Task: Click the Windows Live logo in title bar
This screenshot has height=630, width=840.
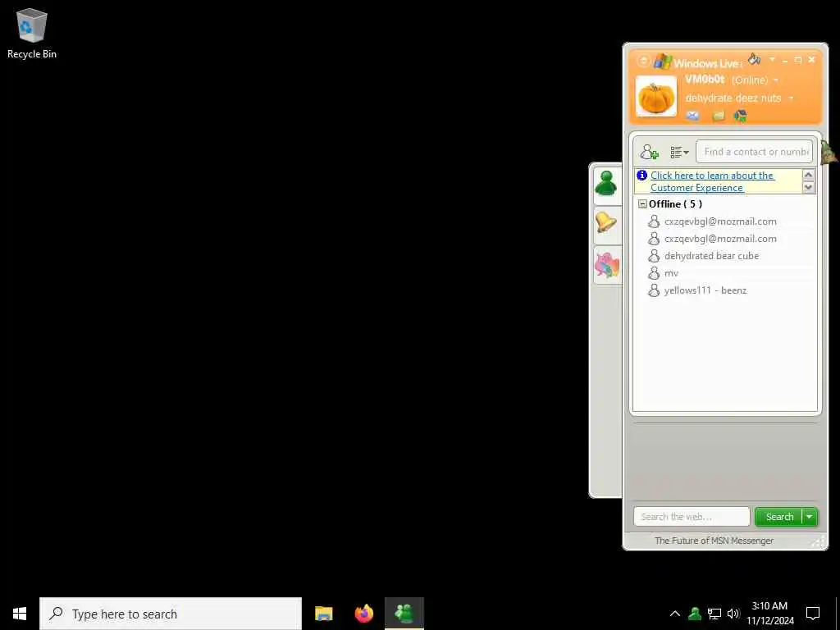Action: (x=663, y=62)
